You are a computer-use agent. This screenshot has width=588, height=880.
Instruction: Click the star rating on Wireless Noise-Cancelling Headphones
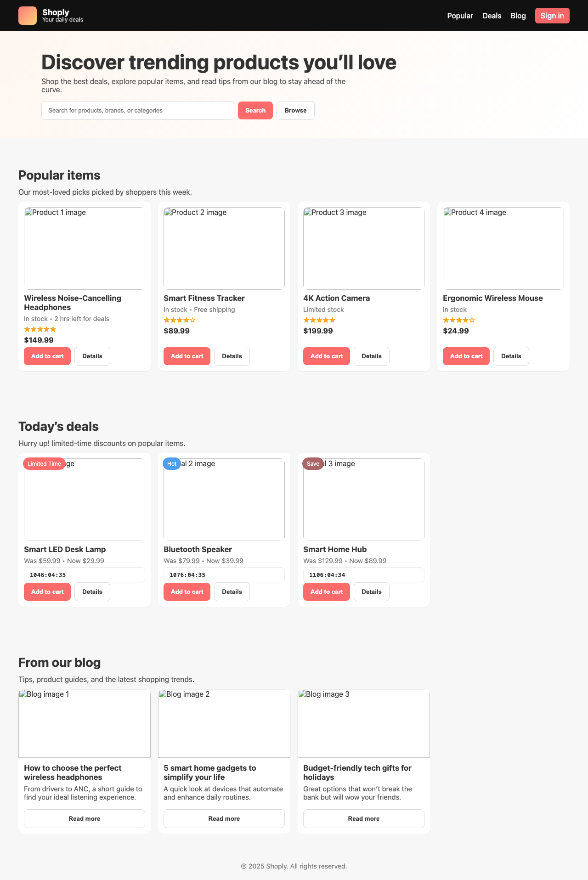pos(40,329)
